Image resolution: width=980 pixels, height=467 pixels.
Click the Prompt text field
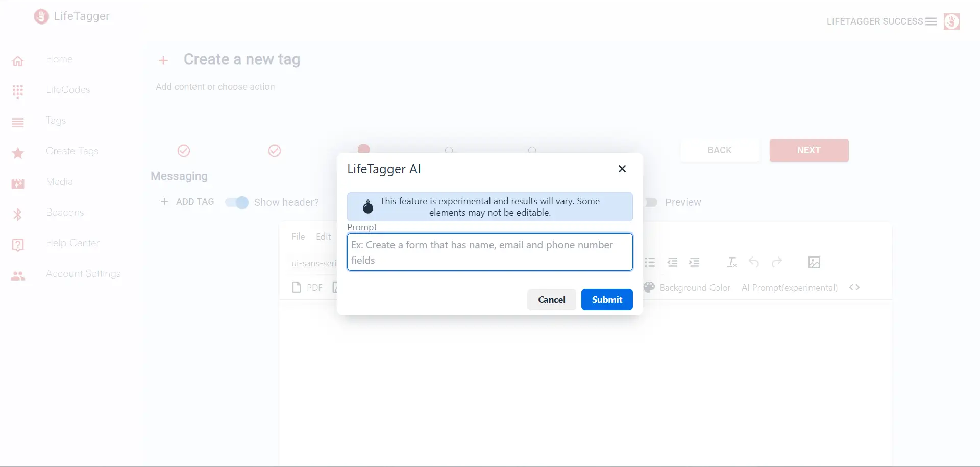(489, 252)
